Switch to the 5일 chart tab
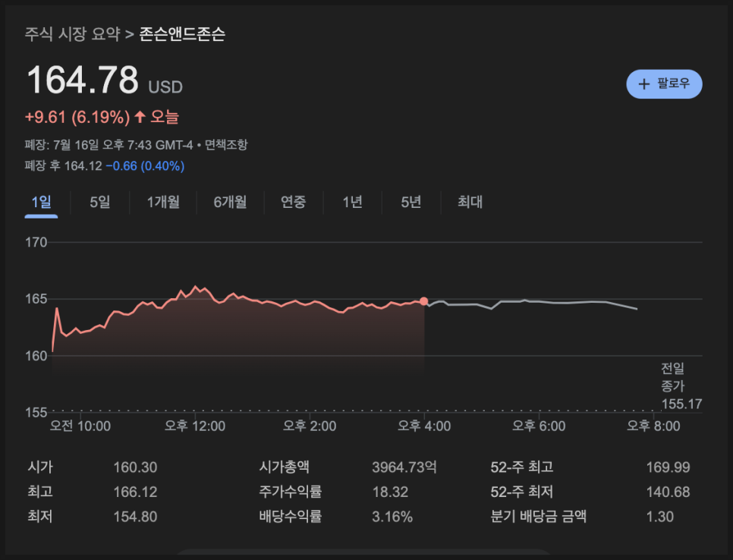733x560 pixels. (100, 202)
